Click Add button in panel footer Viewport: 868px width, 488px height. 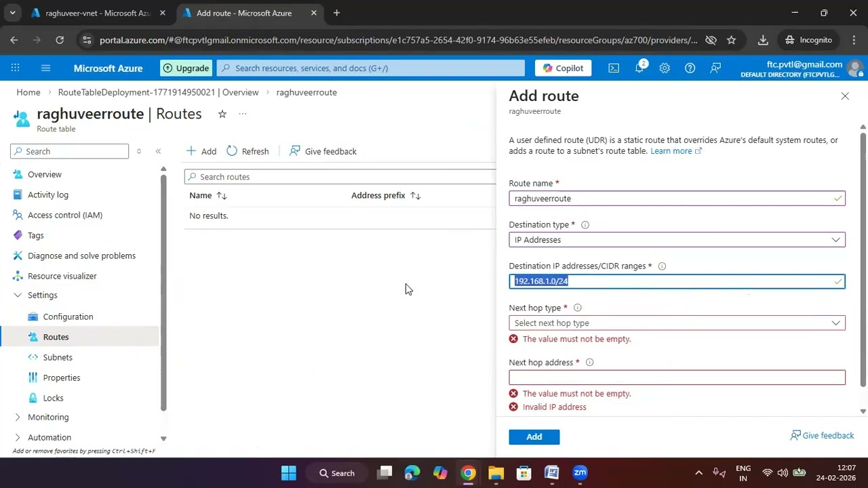[534, 436]
